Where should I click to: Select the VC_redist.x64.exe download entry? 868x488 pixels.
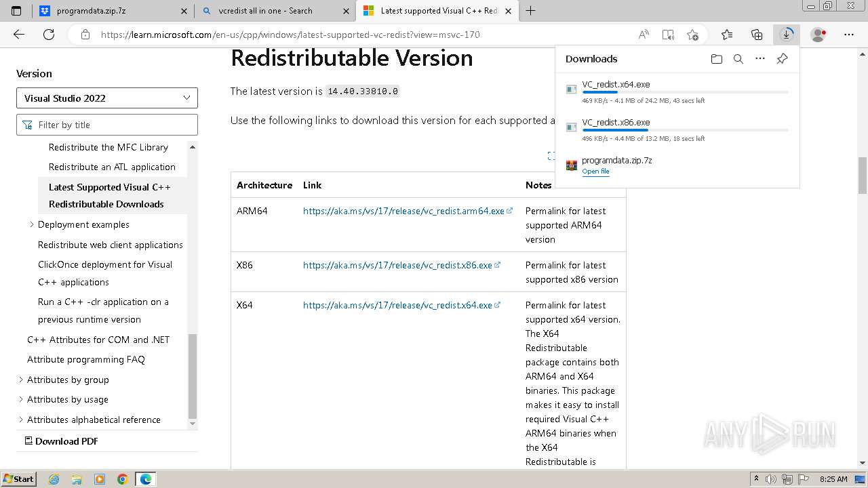677,91
